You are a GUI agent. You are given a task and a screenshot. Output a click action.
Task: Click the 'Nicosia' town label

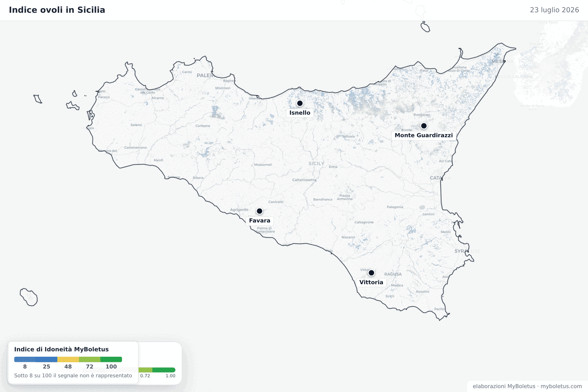(349, 136)
